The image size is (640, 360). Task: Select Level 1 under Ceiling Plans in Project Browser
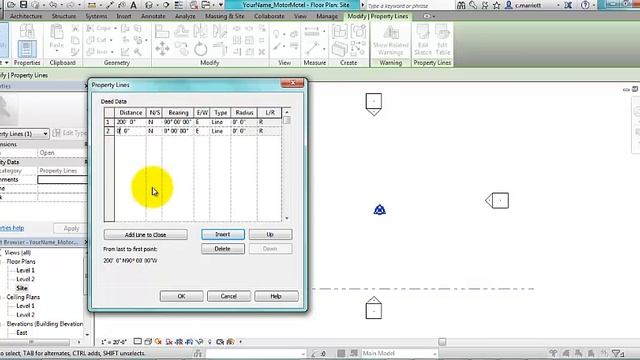[25, 306]
